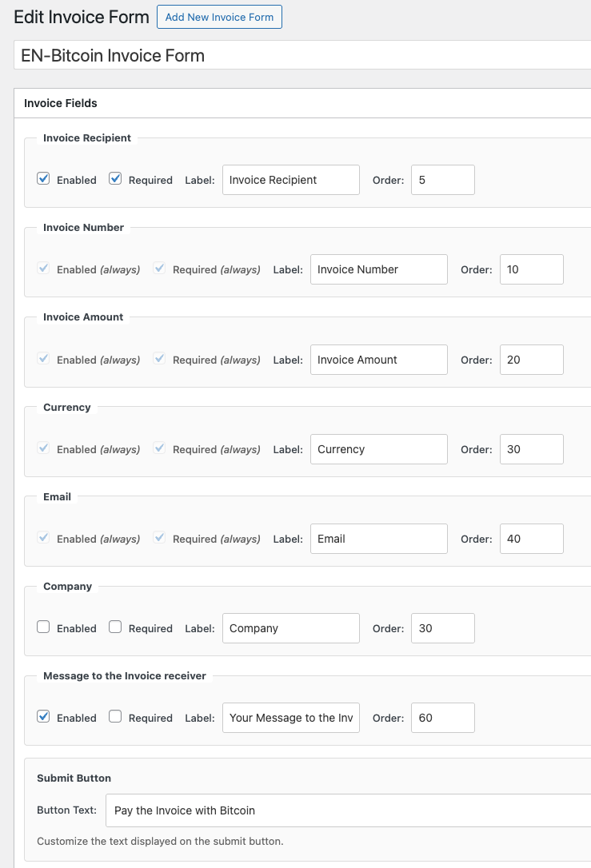Enable the Company field
This screenshot has height=868, width=591.
pos(43,627)
